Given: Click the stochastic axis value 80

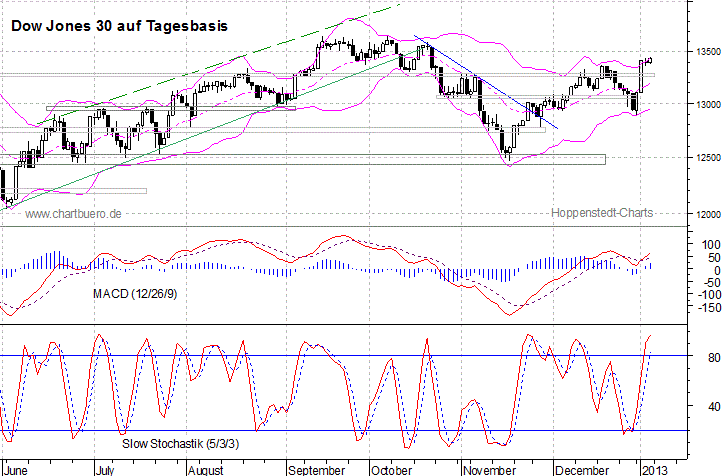Looking at the screenshot, I should pyautogui.click(x=714, y=358).
